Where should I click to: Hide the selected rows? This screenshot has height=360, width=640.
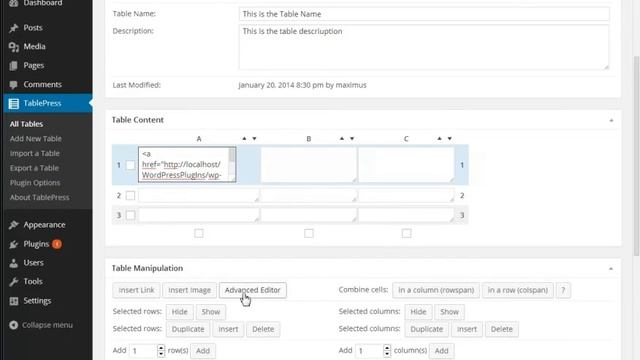click(x=180, y=312)
